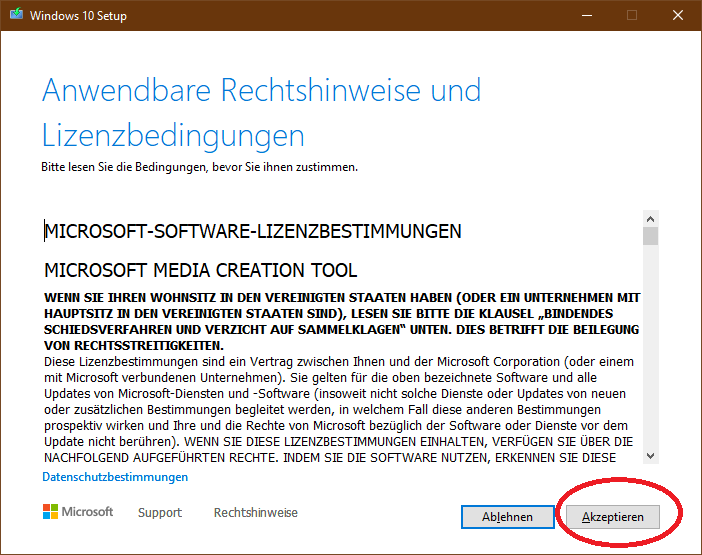This screenshot has width=702, height=555.
Task: Click the Microsoft logo in footer
Action: pyautogui.click(x=78, y=512)
